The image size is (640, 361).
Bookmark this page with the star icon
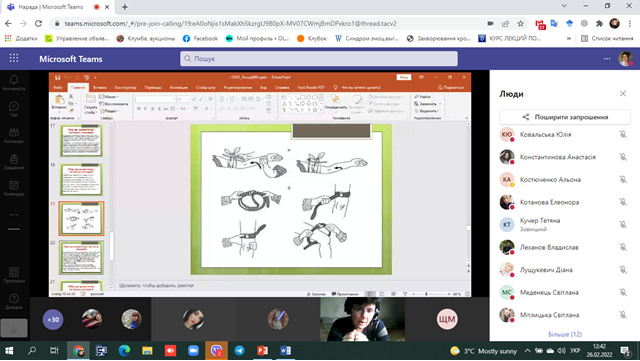(520, 23)
